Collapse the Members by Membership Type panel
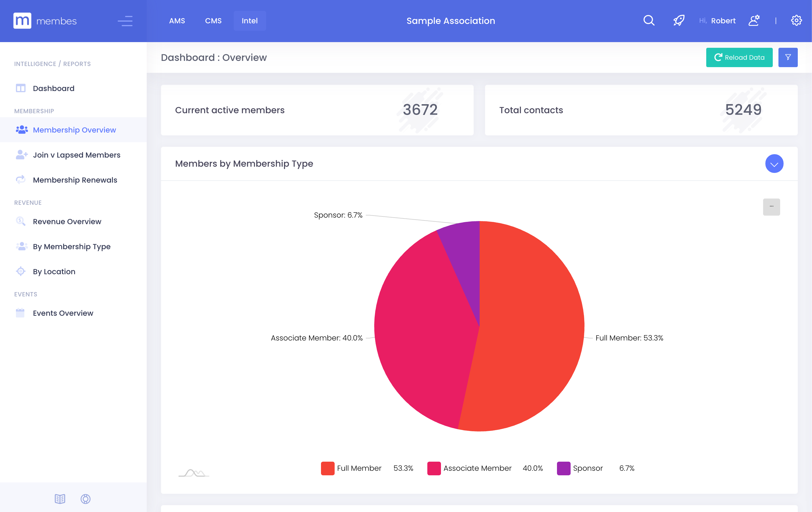 point(774,164)
